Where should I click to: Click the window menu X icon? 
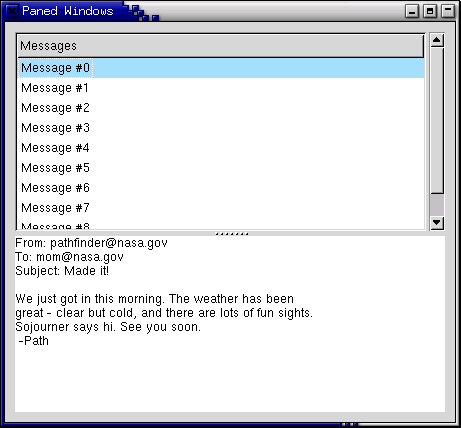[12, 11]
